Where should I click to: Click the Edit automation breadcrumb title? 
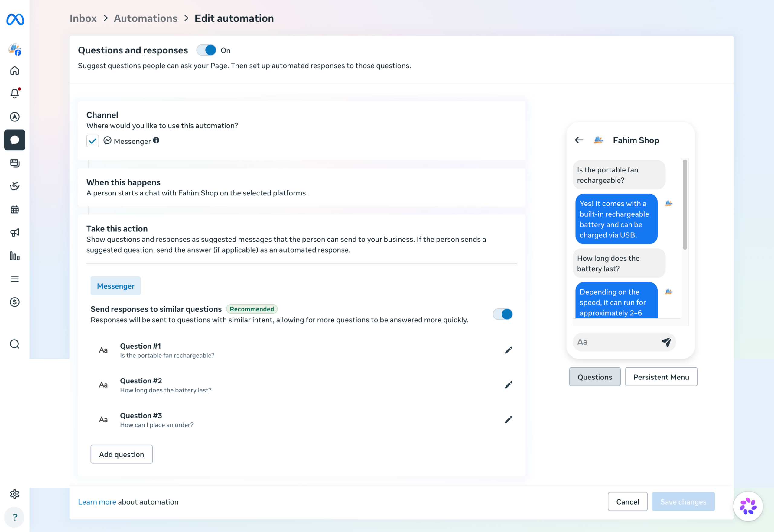click(x=234, y=18)
